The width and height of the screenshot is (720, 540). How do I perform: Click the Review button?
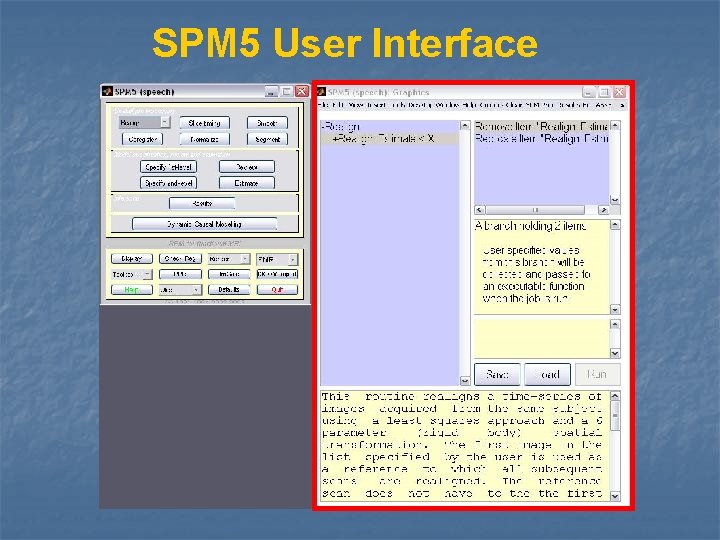(247, 167)
